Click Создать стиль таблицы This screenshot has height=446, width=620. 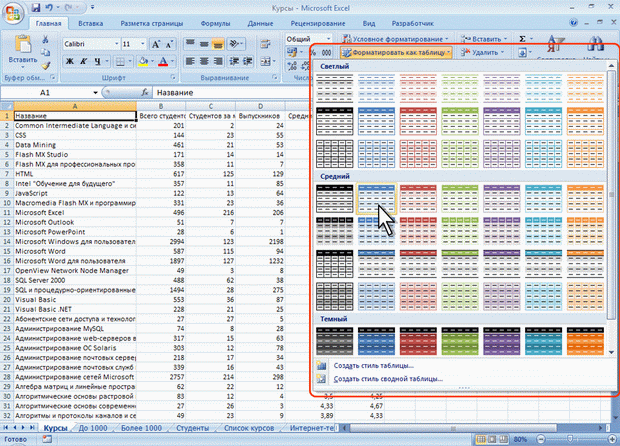[374, 365]
